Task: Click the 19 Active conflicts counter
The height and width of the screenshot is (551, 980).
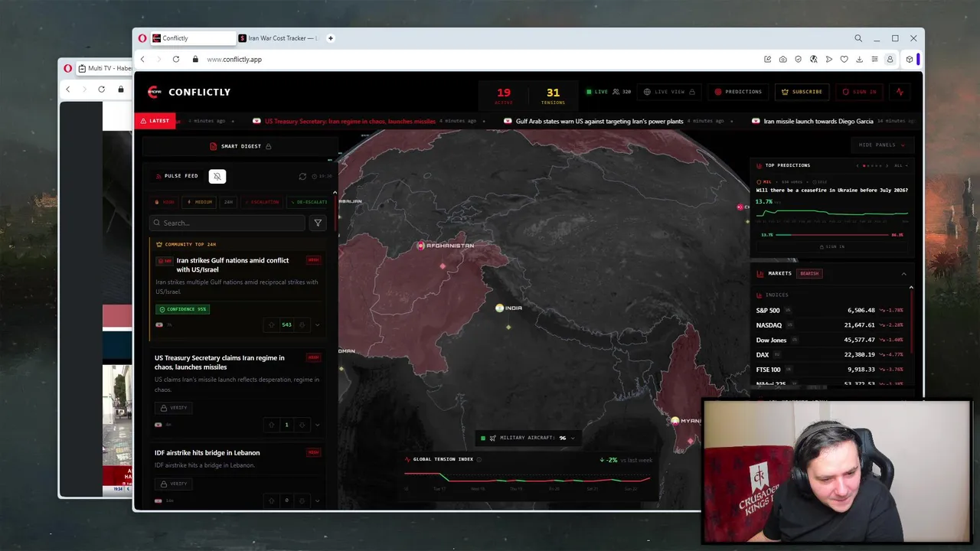Action: [x=504, y=96]
